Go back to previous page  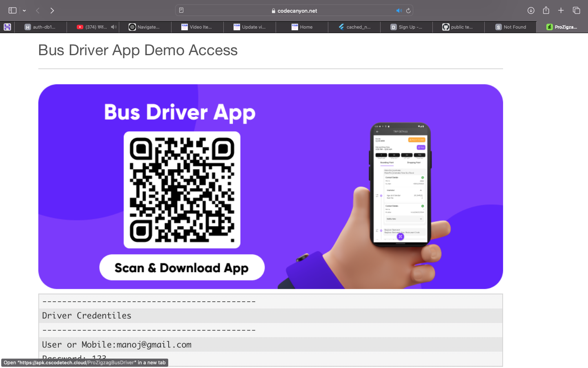pos(38,11)
